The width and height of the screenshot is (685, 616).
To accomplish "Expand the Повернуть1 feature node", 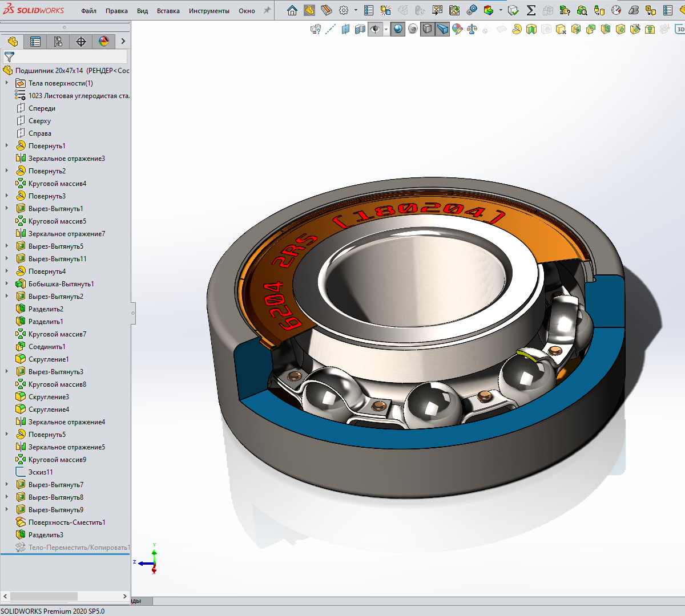I will click(7, 146).
